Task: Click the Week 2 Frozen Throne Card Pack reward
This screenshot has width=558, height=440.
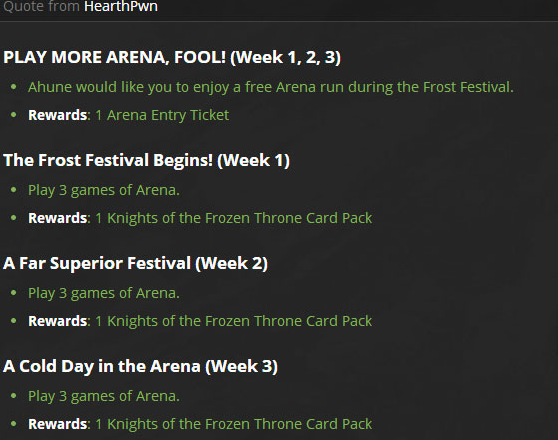Action: point(233,321)
